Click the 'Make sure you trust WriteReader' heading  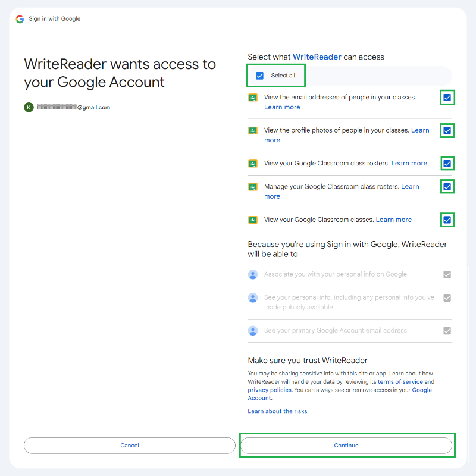pos(308,361)
